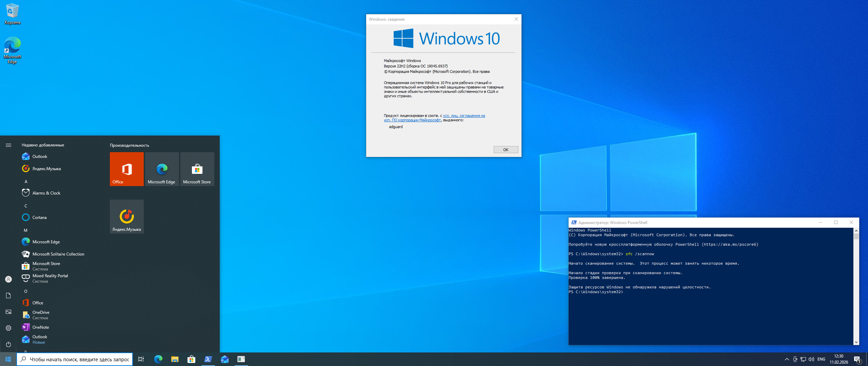
Task: Open Alarms & Clock from app list
Action: pyautogui.click(x=46, y=193)
